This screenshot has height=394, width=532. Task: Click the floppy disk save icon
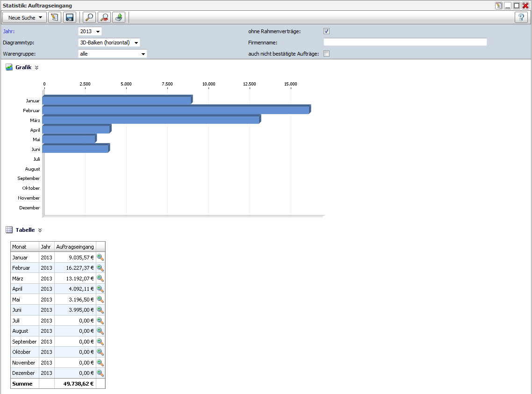pyautogui.click(x=70, y=18)
